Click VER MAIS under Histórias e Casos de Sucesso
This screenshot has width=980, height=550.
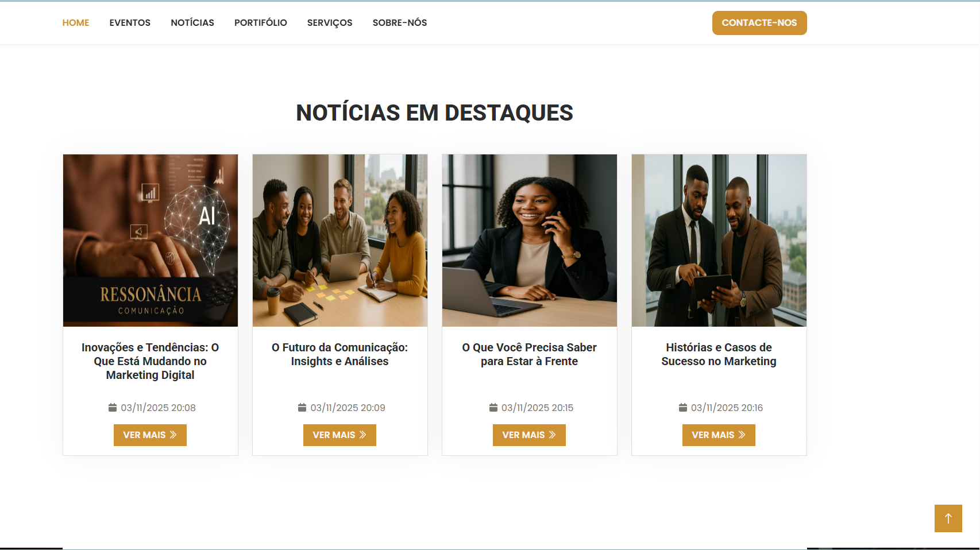pyautogui.click(x=719, y=435)
